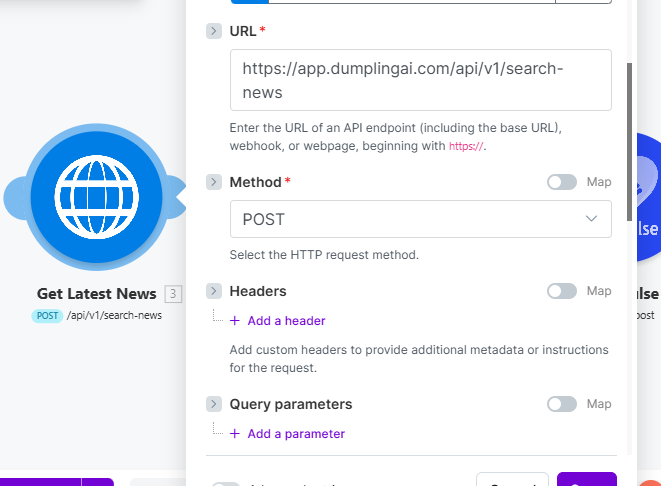Open the Get Latest News HTTP globe module
661x486 pixels.
(x=97, y=197)
